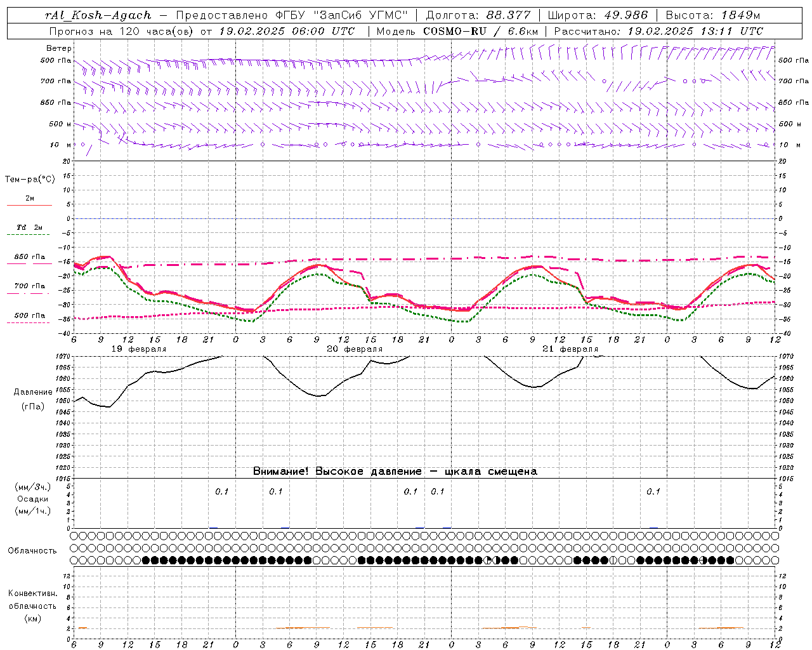The height and width of the screenshot is (650, 812).
Task: Click the Давление panel label
Action: pos(33,392)
